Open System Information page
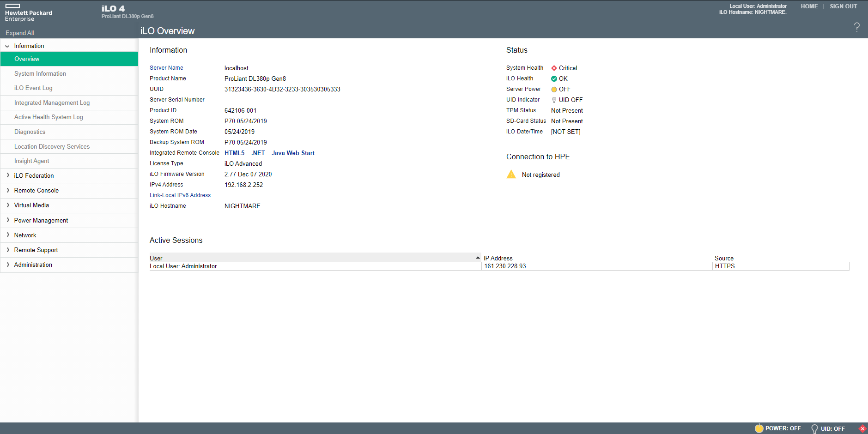The width and height of the screenshot is (868, 434). [x=69, y=73]
